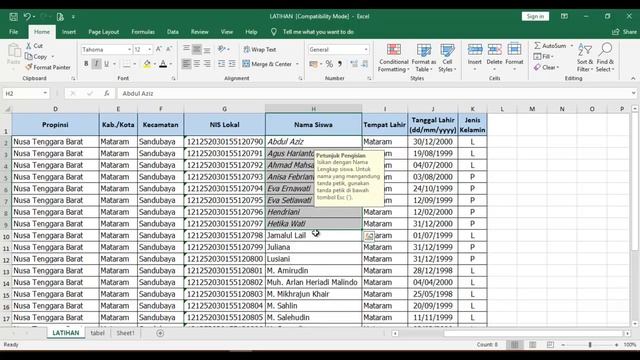The width and height of the screenshot is (640, 360).
Task: Switch to the Data tab
Action: (173, 32)
